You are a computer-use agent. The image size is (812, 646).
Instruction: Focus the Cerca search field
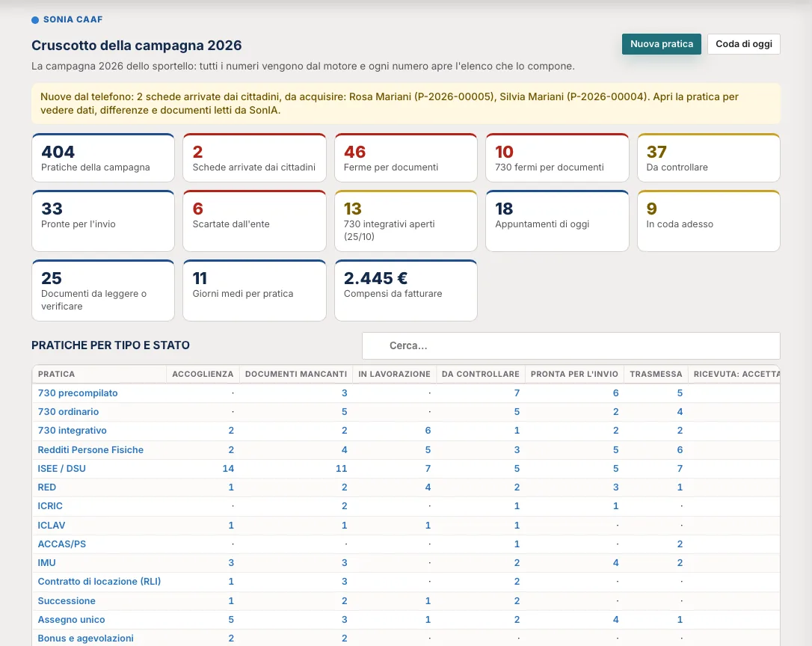(570, 345)
